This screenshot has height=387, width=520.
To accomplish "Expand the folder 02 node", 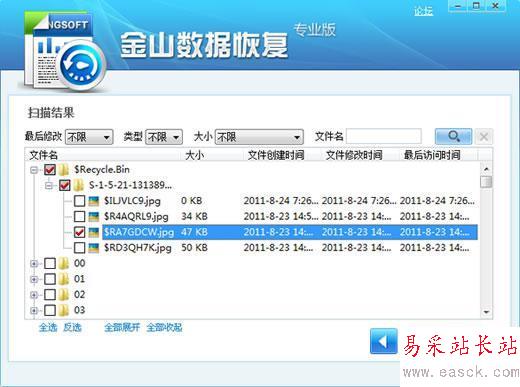I will pyautogui.click(x=34, y=295).
